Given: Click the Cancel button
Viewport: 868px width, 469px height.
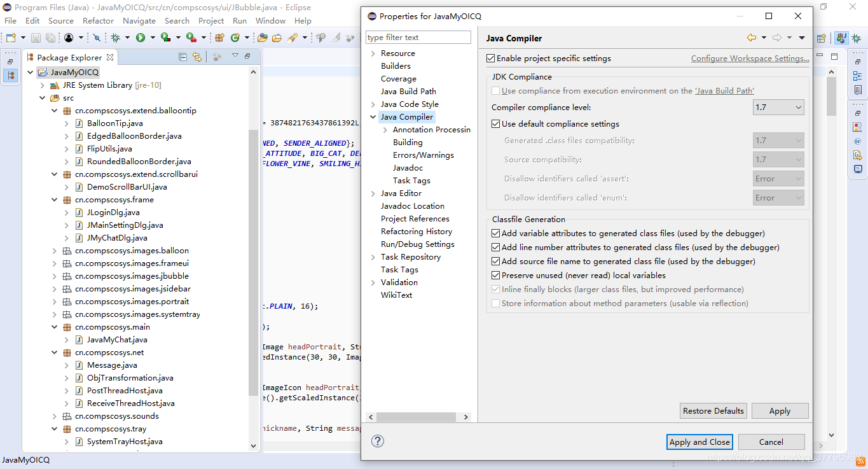Looking at the screenshot, I should tap(771, 442).
